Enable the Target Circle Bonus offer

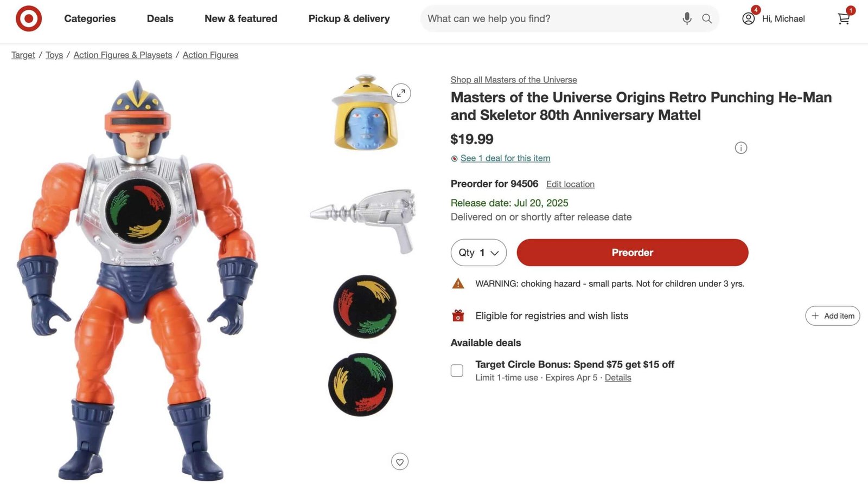pos(456,370)
